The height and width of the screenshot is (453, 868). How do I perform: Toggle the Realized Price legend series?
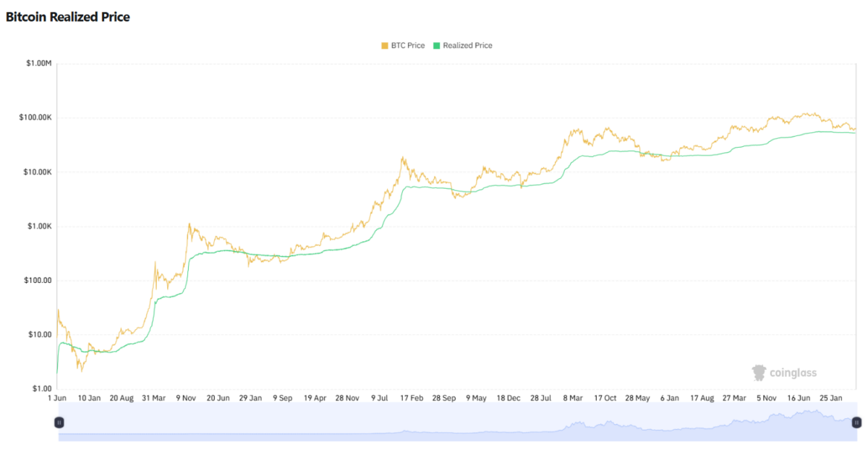tap(462, 46)
